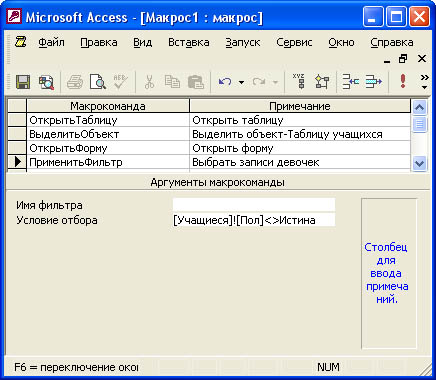Click the blue 'Столбец для ввода примечаний' hint

click(386, 273)
